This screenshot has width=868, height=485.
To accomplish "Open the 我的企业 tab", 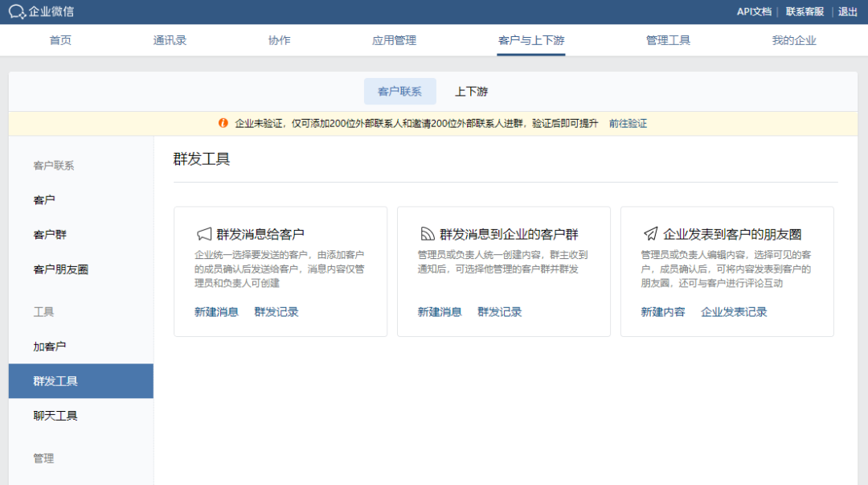I will tap(794, 40).
